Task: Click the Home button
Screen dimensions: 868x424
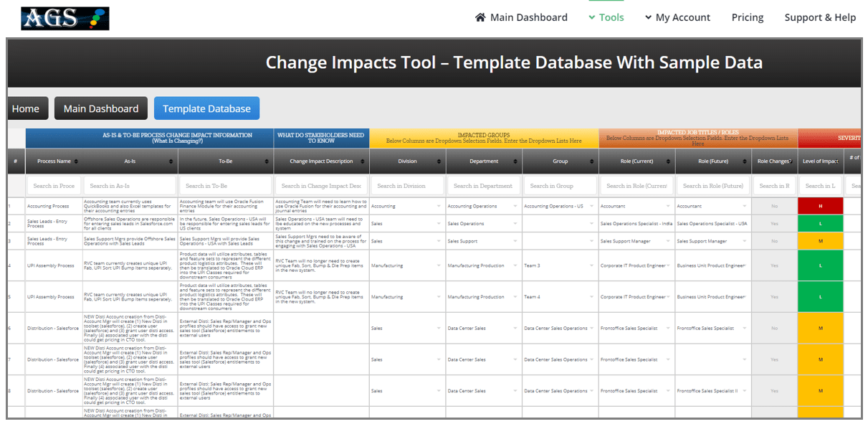Action: [27, 108]
